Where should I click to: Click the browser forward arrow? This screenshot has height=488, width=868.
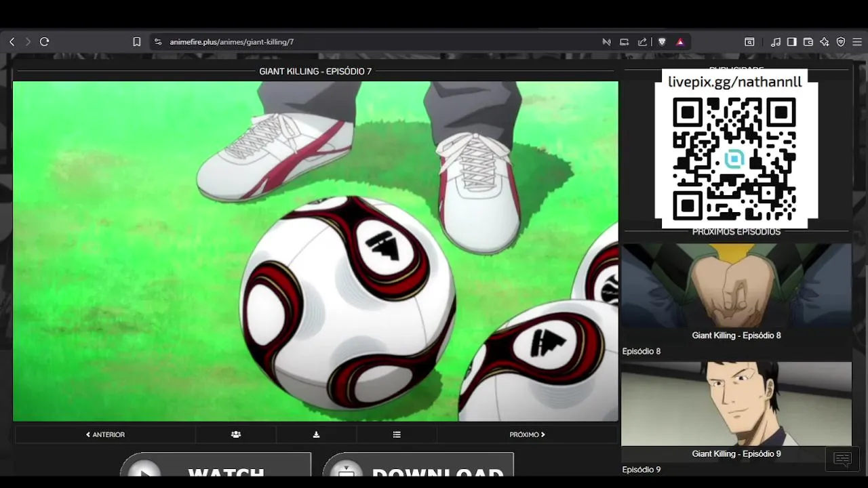coord(28,42)
